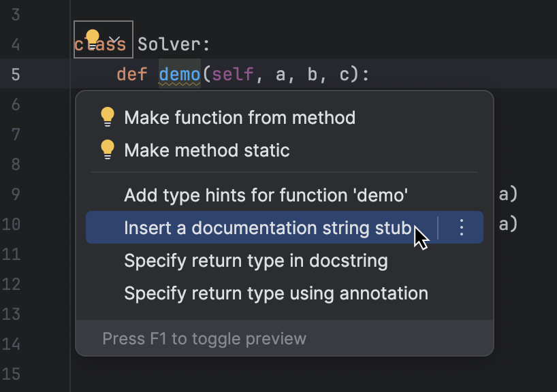Screen dimensions: 557x392
Task: Select 'Make function from method'
Action: [x=240, y=117]
